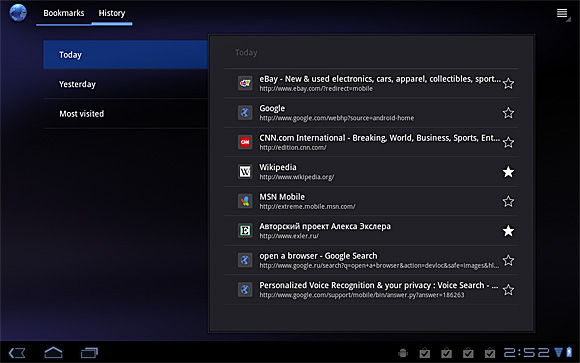580x363 pixels.
Task: Show Yesterday's browsing history
Action: pyautogui.click(x=126, y=84)
